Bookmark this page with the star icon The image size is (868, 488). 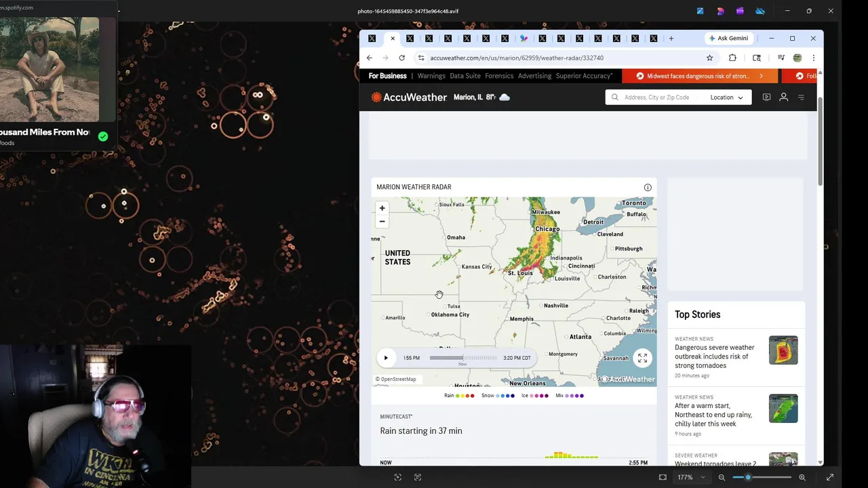(709, 58)
